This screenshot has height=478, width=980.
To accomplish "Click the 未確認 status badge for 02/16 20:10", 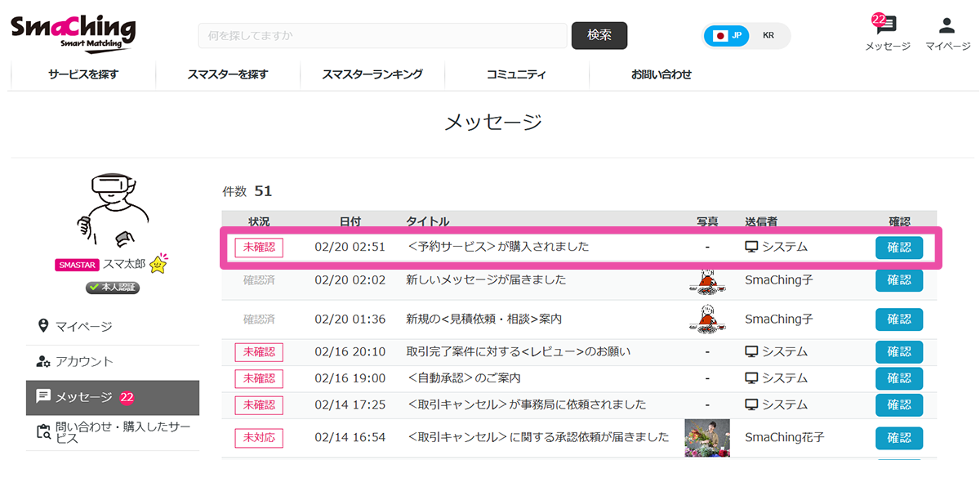I will [x=259, y=352].
